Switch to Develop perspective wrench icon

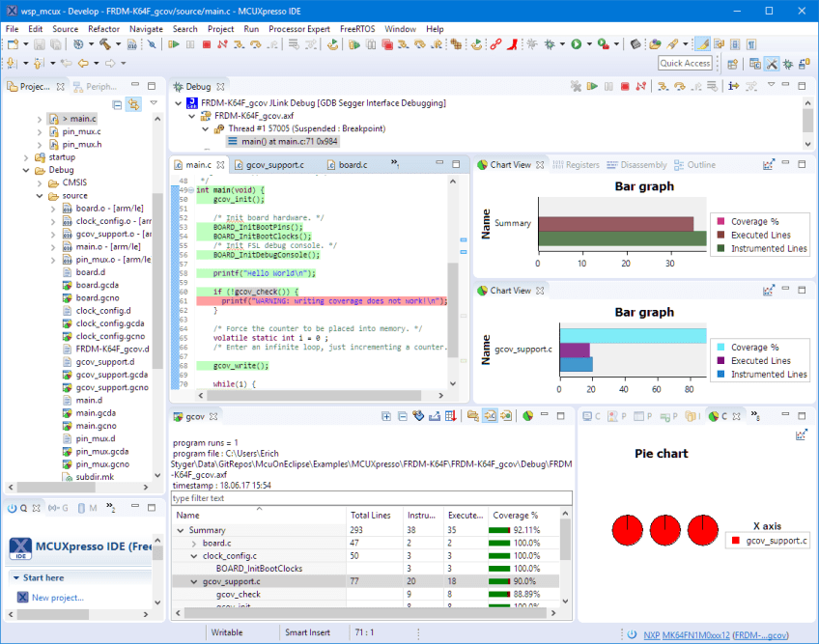point(772,64)
